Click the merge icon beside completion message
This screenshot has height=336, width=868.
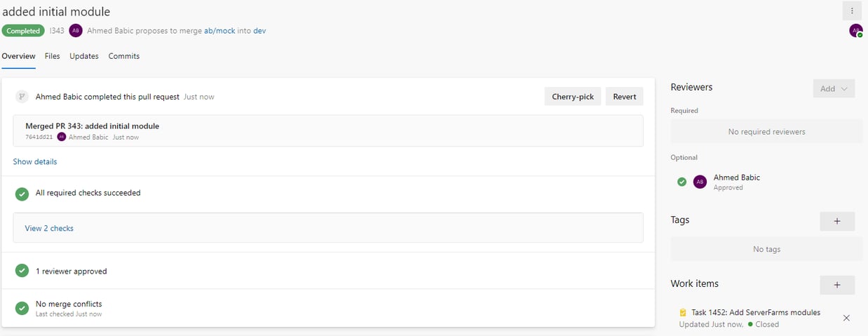point(22,97)
